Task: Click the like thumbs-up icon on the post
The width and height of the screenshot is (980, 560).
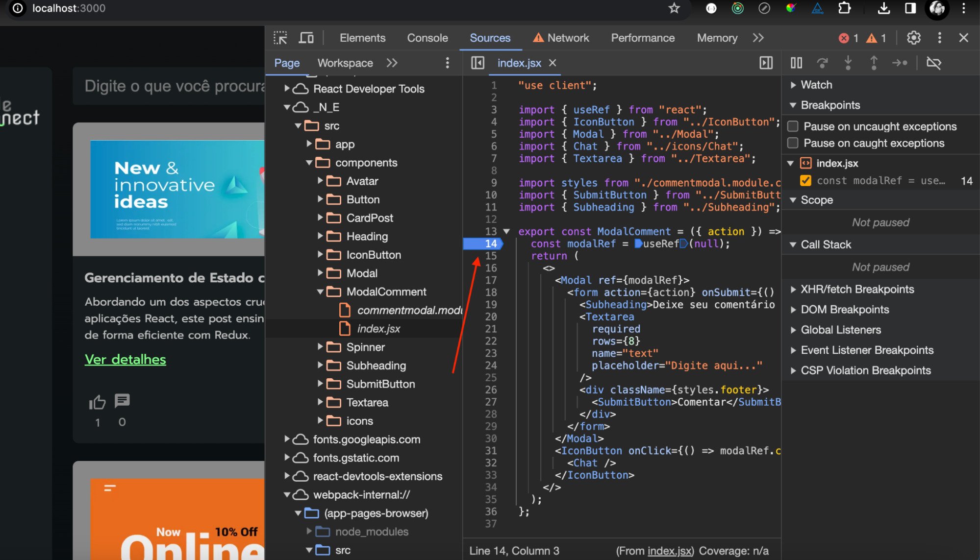Action: click(97, 402)
